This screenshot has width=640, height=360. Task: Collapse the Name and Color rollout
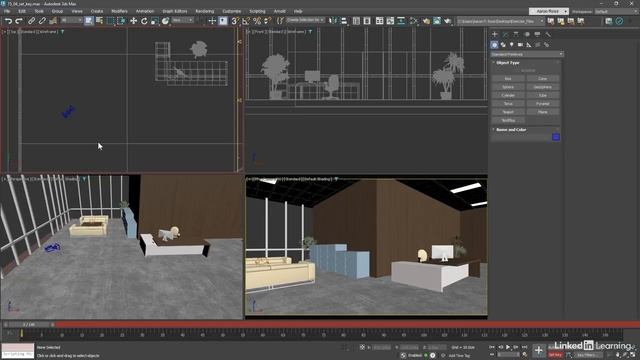click(511, 129)
